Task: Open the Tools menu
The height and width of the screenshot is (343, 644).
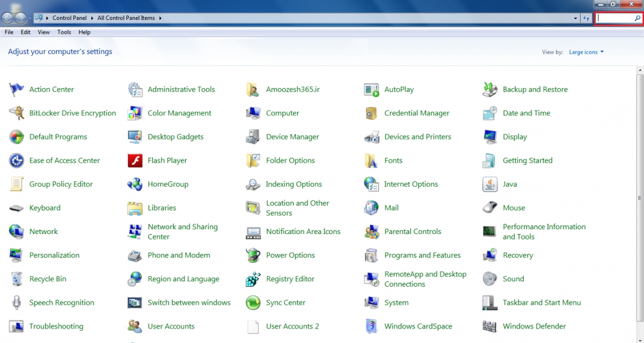Action: pos(64,32)
